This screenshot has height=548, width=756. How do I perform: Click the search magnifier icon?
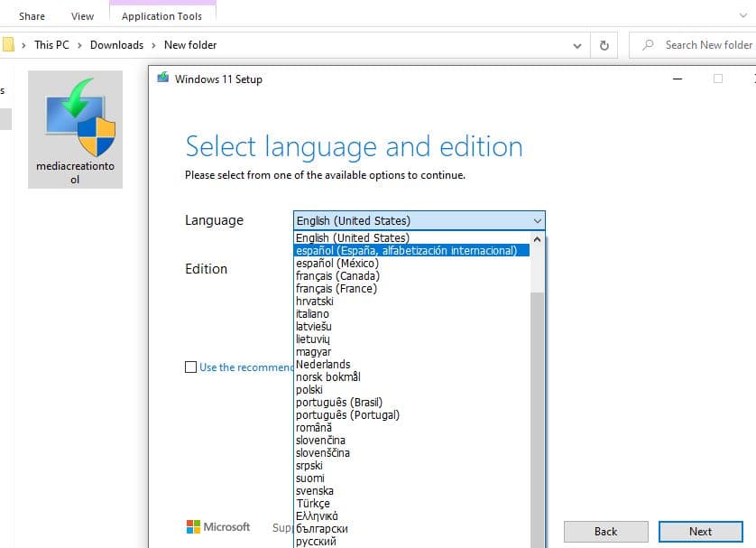pyautogui.click(x=648, y=45)
